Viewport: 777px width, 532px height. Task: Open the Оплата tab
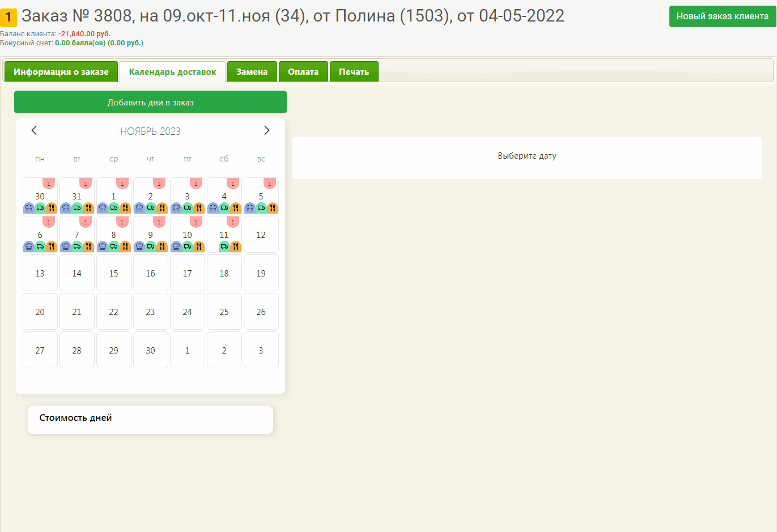coord(303,72)
